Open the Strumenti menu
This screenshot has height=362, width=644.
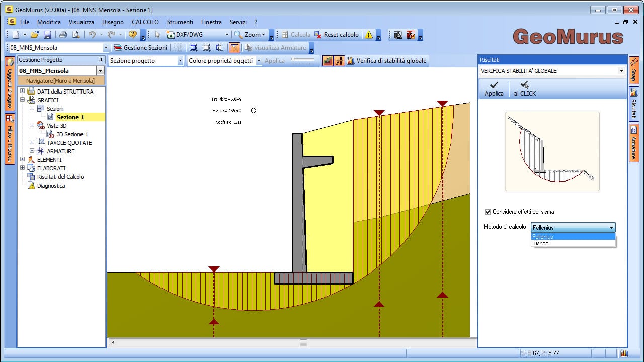coord(180,22)
